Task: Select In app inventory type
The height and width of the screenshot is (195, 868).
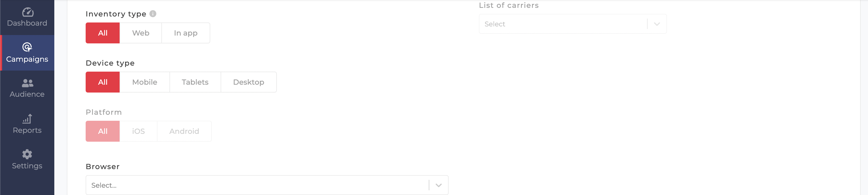Action: tap(186, 33)
